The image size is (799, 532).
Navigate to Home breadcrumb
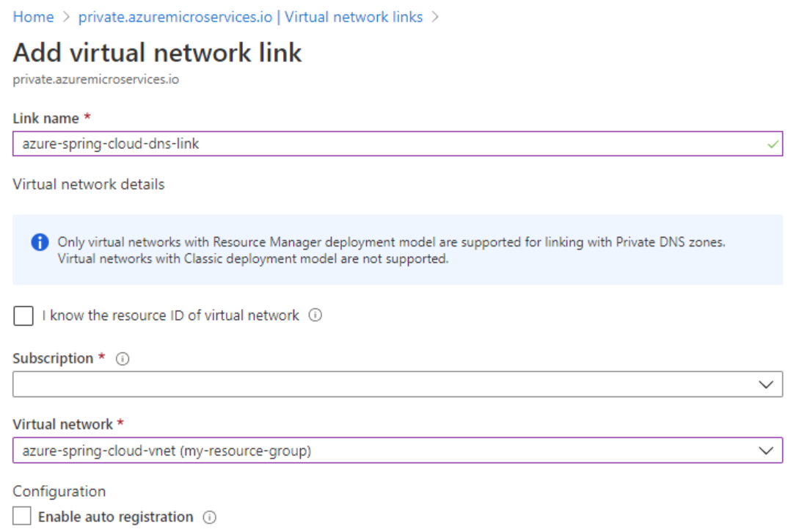[x=33, y=16]
